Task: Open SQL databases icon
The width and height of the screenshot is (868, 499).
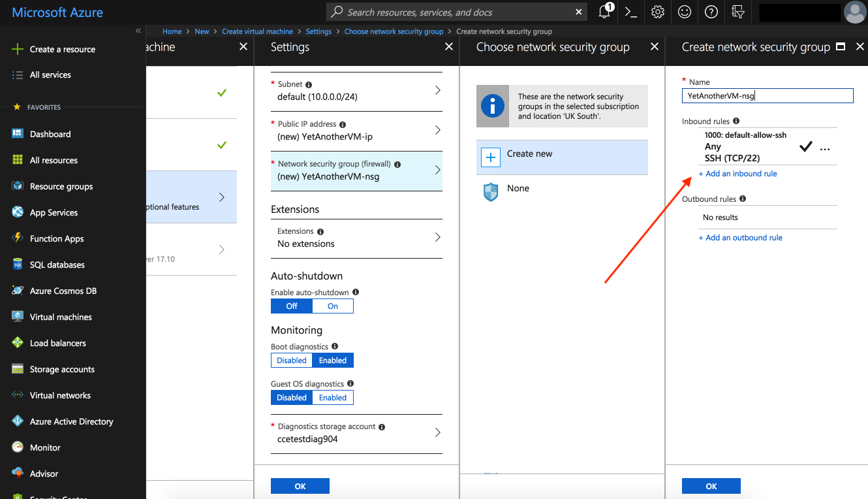Action: click(18, 265)
